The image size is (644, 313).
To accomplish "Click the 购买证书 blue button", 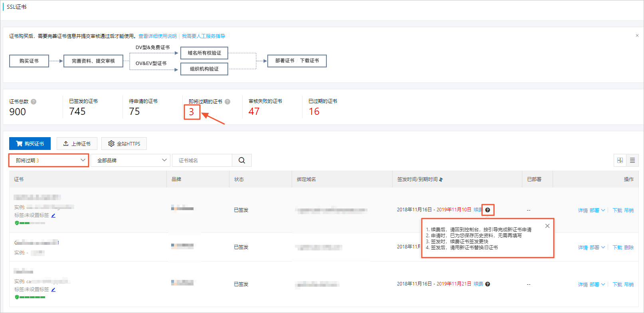I will (x=30, y=144).
